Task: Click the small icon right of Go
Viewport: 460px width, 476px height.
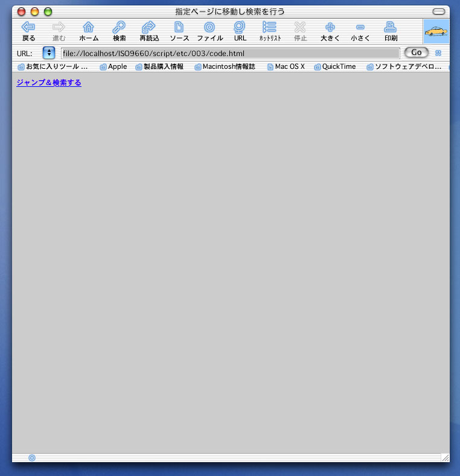Action: click(x=438, y=53)
